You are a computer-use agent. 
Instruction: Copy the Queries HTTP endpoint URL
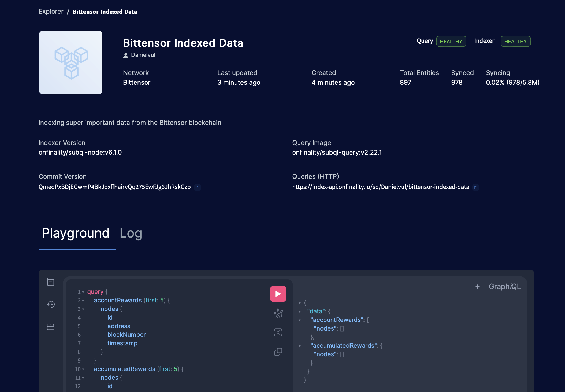pos(476,188)
